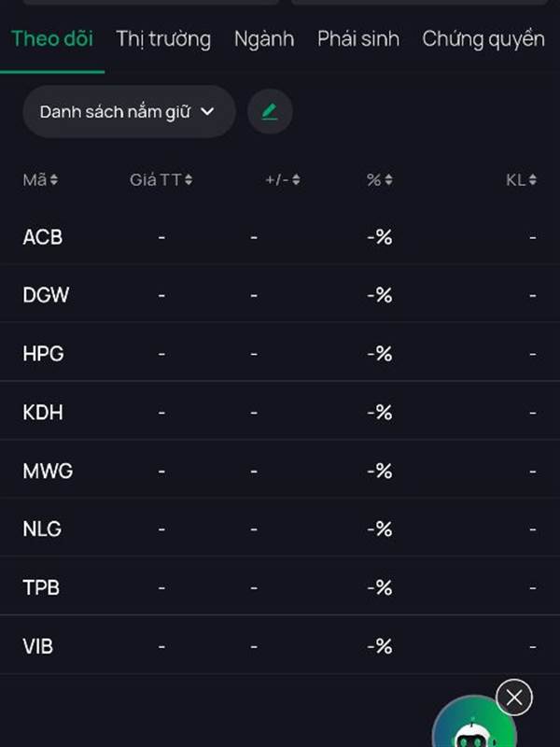The width and height of the screenshot is (560, 747).
Task: Open the chatbot robot assistant icon
Action: point(474,730)
